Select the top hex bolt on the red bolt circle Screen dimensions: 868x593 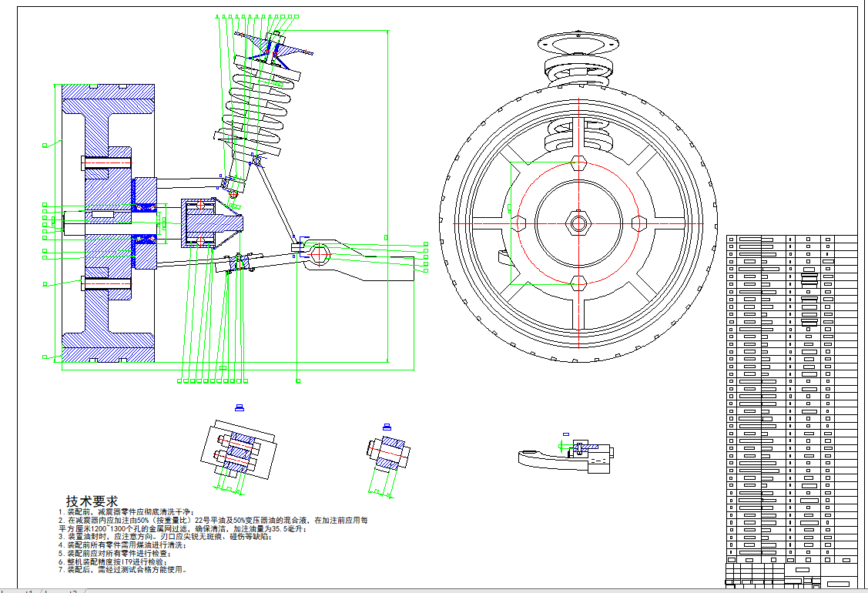click(x=578, y=163)
